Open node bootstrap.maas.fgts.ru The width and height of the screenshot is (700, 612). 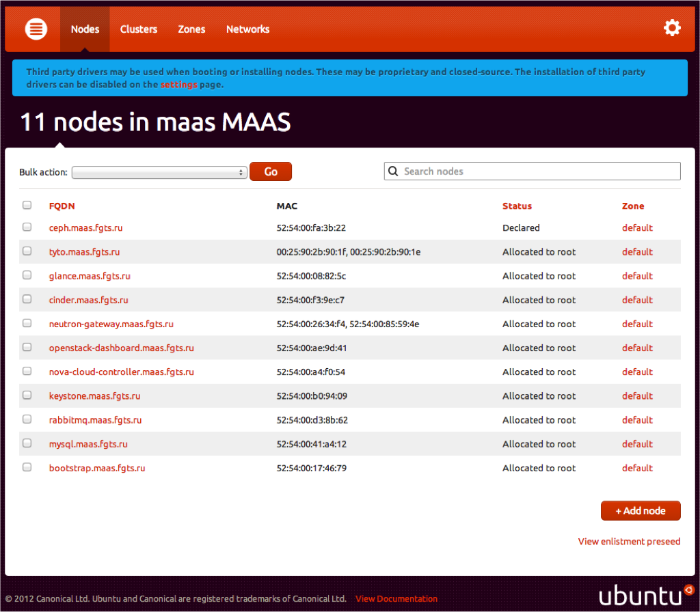click(97, 469)
